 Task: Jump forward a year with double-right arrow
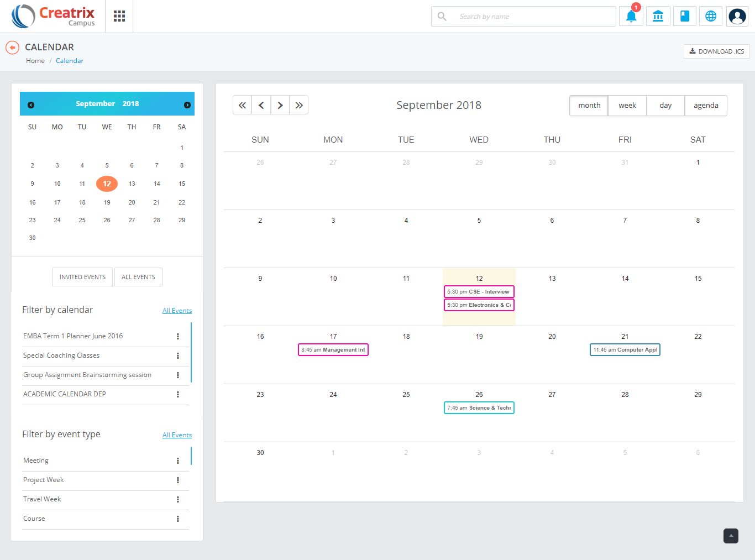tap(299, 105)
